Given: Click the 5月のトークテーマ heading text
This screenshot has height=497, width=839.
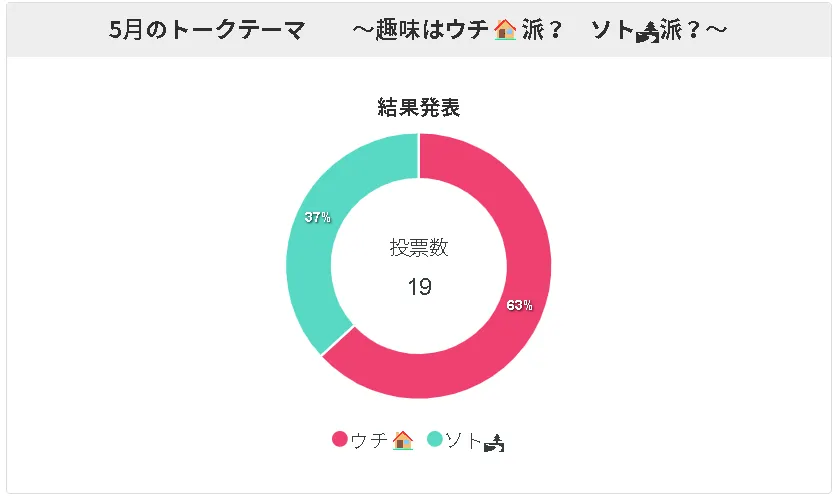Looking at the screenshot, I should 207,29.
